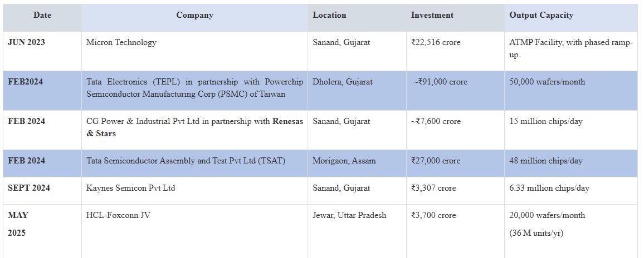Select the ~₹91,000 crore investment value

coord(440,82)
